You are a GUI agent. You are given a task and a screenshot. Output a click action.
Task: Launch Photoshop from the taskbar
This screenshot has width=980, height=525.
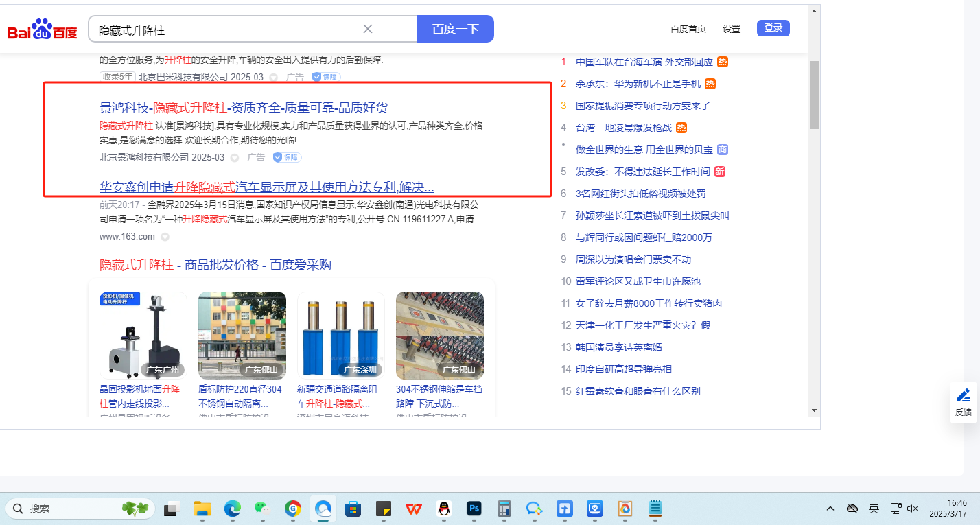(474, 509)
